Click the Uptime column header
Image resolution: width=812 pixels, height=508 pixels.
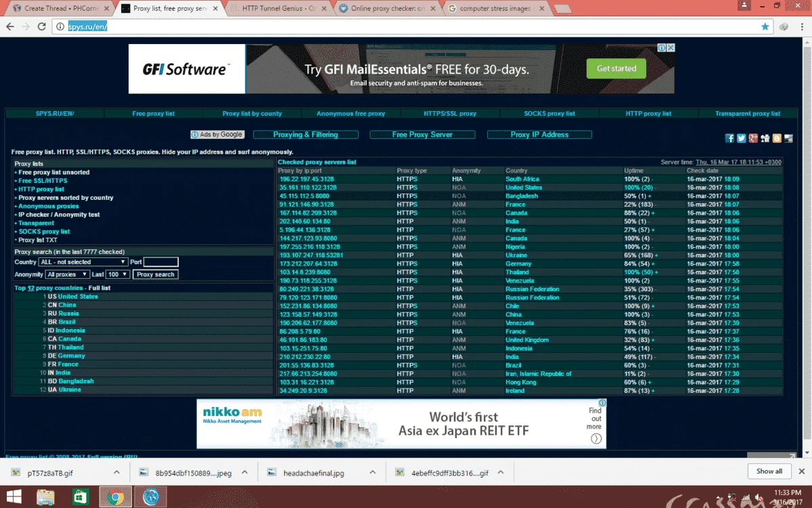633,171
